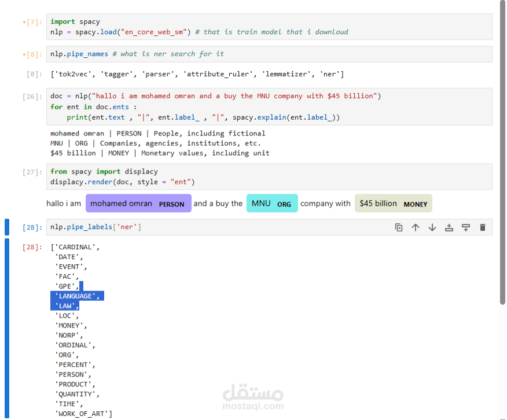Click 'company with' in the rendered sentence
Image resolution: width=507 pixels, height=420 pixels.
tap(325, 203)
